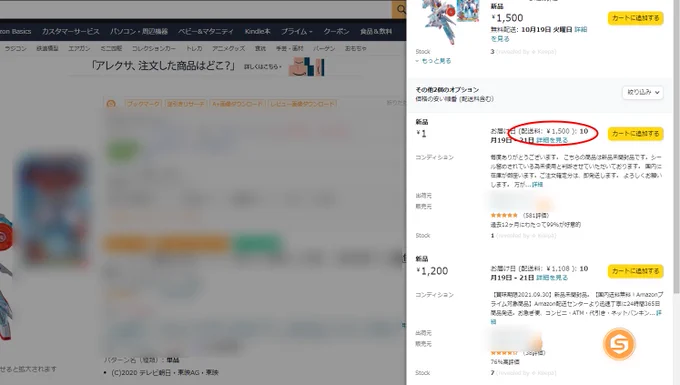The width and height of the screenshot is (680, 385).
Task: Select 鉄道模型 subcategory link
Action: tap(47, 49)
